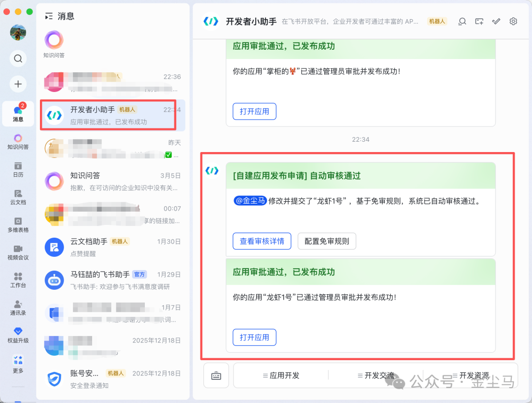The width and height of the screenshot is (532, 403).
Task: Open the 云文档助手 conversation
Action: (x=112, y=247)
